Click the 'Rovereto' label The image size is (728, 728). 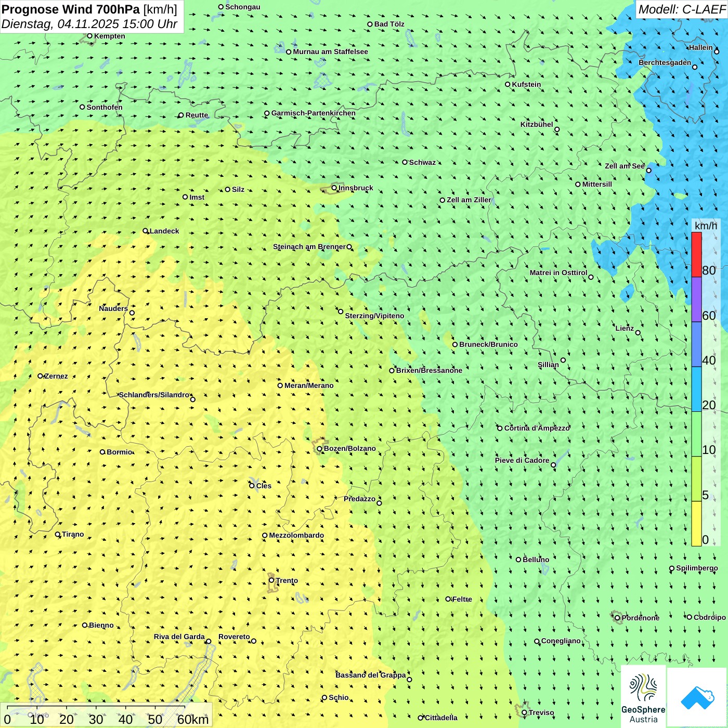click(x=234, y=636)
